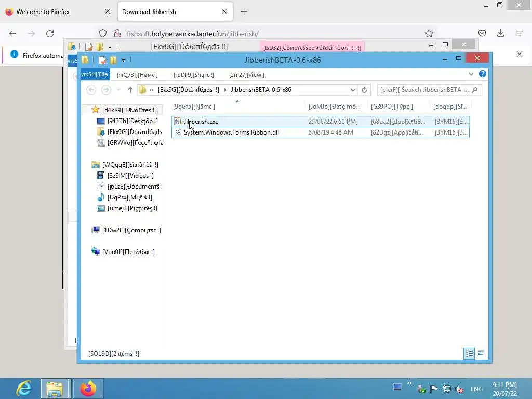Switch to large icons view layout
The height and width of the screenshot is (399, 532).
coord(481,353)
